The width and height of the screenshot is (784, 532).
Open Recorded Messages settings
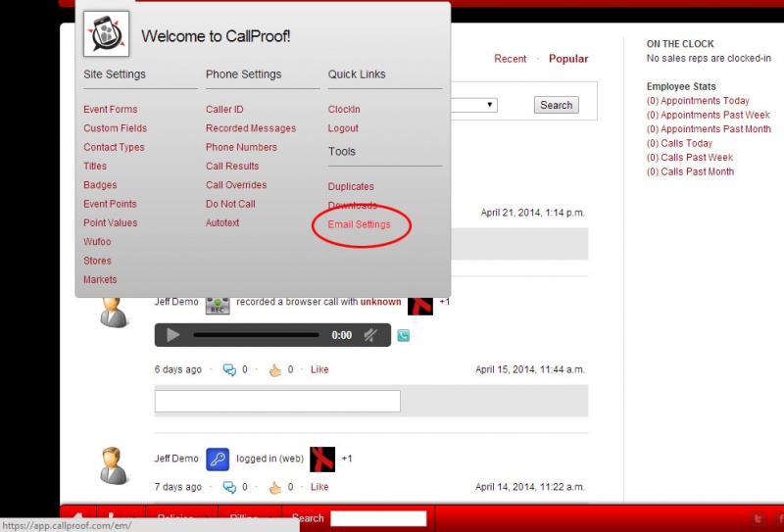[251, 128]
